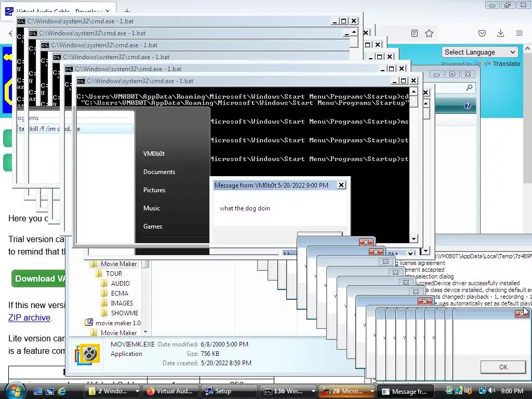Click front cmd window scrollbar up arrow

pos(414,91)
